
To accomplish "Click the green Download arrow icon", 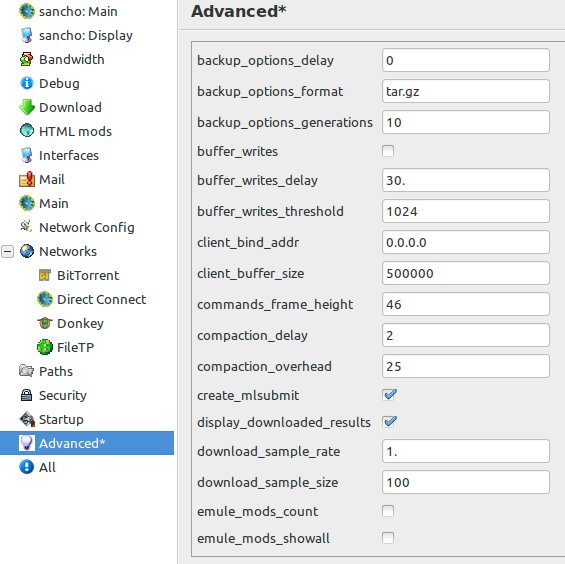I will click(x=27, y=107).
